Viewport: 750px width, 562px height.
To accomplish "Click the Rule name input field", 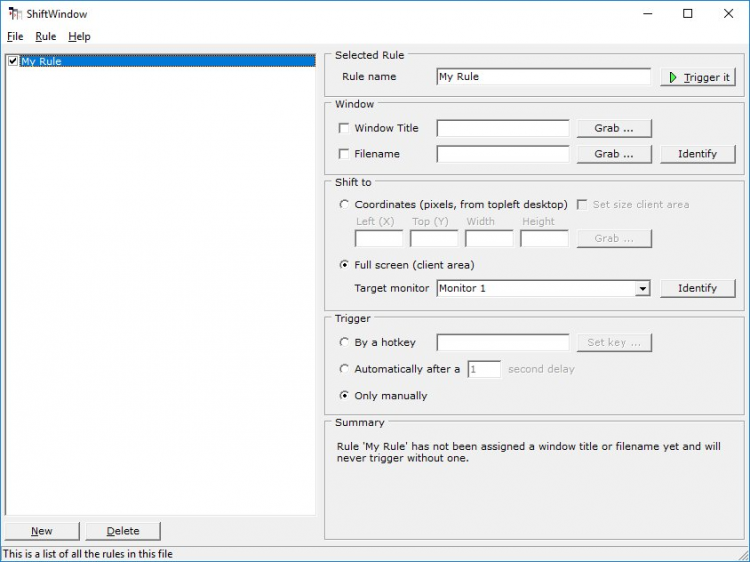I will coord(543,77).
